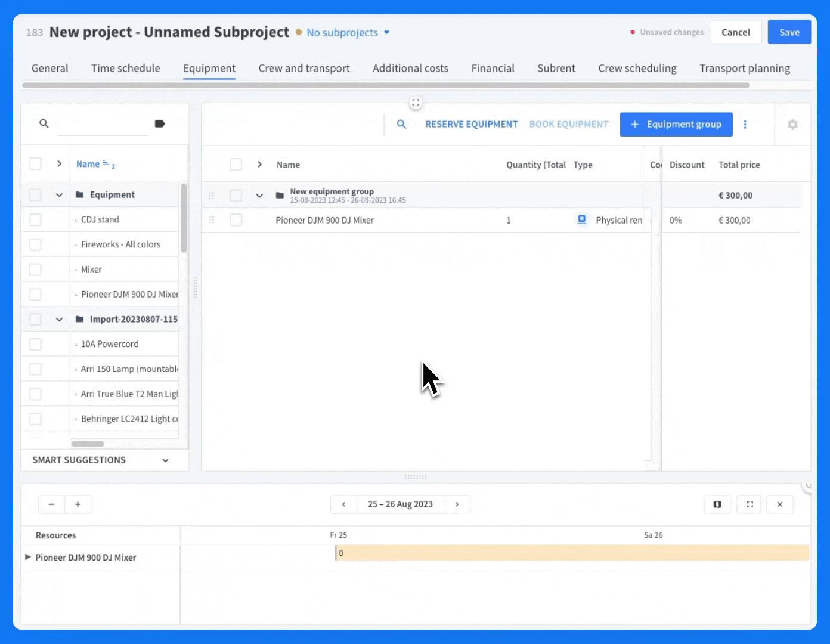Tick the select-all checkbox in project equipment header
Viewport: 830px width, 644px height.
click(236, 164)
